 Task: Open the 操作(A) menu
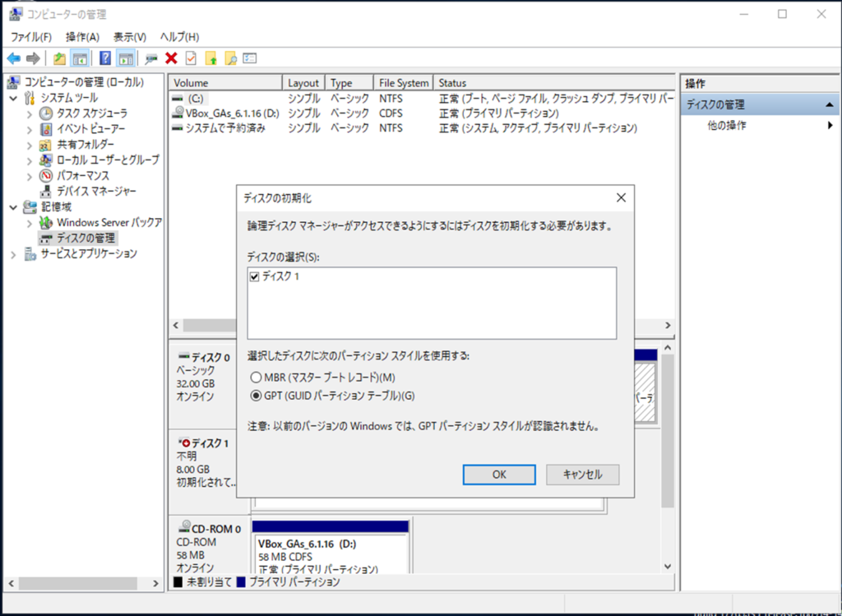pyautogui.click(x=82, y=37)
